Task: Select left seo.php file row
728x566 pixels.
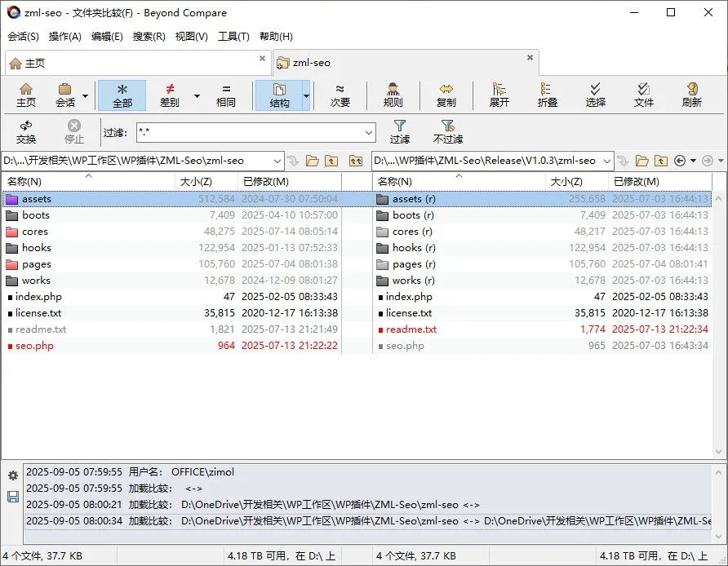Action: point(171,346)
